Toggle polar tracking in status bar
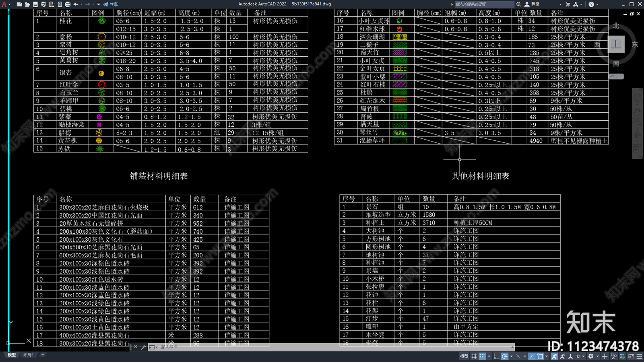The image size is (644, 362). pos(505,356)
